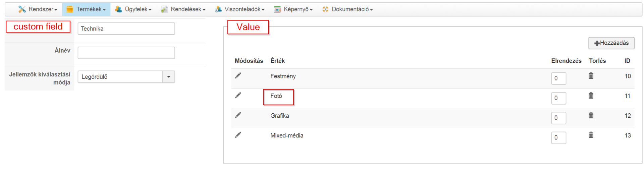The image size is (644, 170).
Task: Click the trash icon for Fotó
Action: pos(591,96)
